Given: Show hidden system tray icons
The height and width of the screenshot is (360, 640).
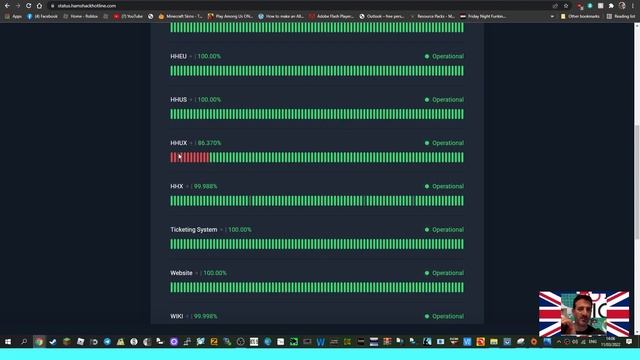Looking at the screenshot, I should click(559, 342).
